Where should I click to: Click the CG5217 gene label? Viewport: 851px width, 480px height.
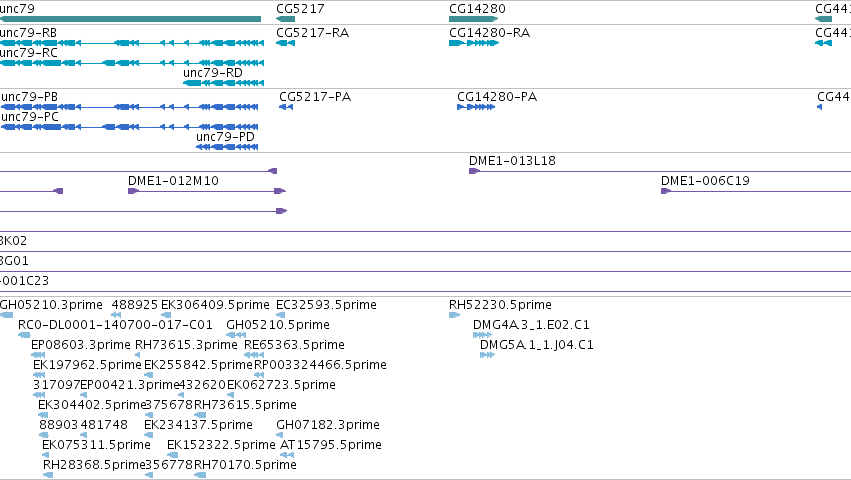point(300,9)
